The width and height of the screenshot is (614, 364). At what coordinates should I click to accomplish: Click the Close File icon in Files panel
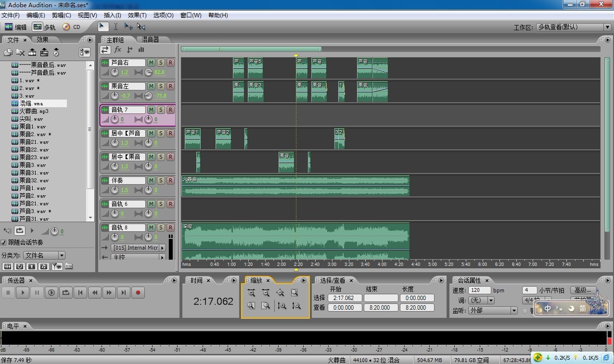(x=20, y=52)
